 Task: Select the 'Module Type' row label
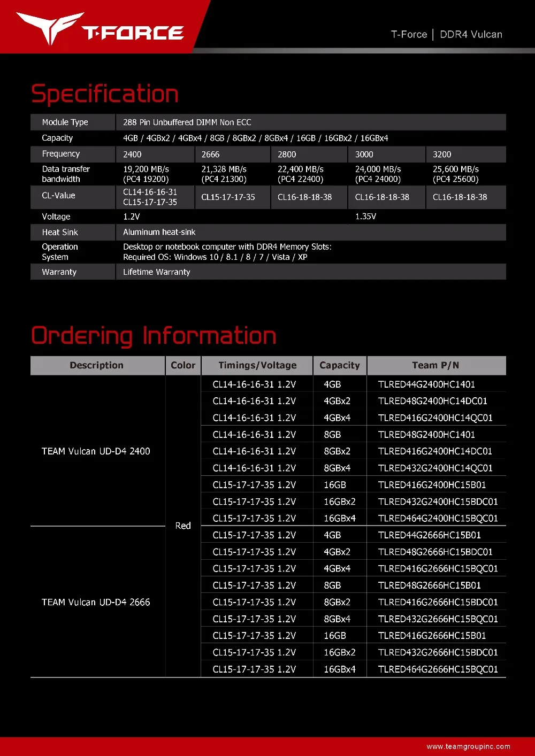[65, 122]
